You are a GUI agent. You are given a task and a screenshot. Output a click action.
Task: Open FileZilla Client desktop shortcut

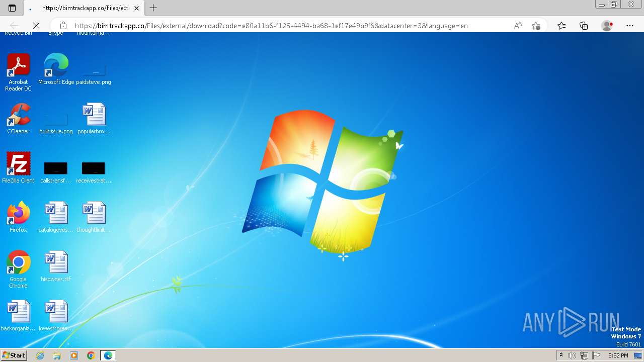19,167
